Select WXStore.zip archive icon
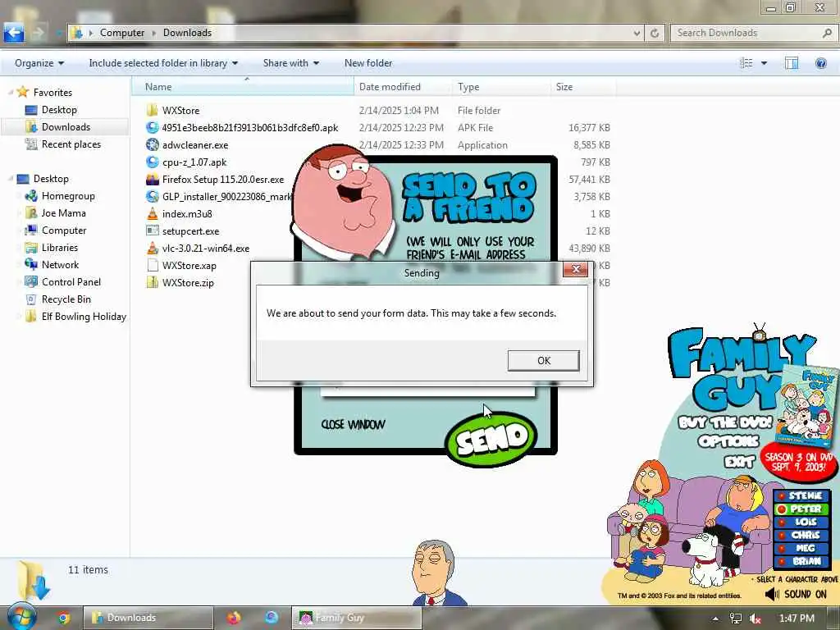840x630 pixels. coord(152,282)
